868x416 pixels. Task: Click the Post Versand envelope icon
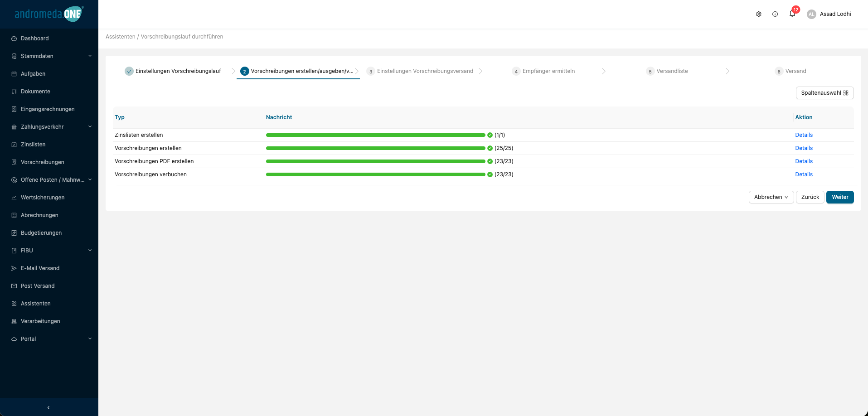[14, 286]
